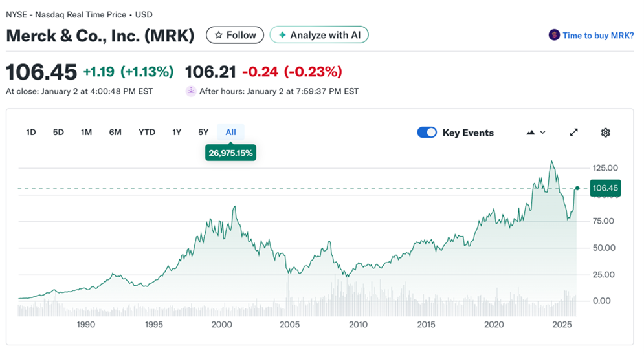Select the 5Y time range tab

[x=203, y=132]
